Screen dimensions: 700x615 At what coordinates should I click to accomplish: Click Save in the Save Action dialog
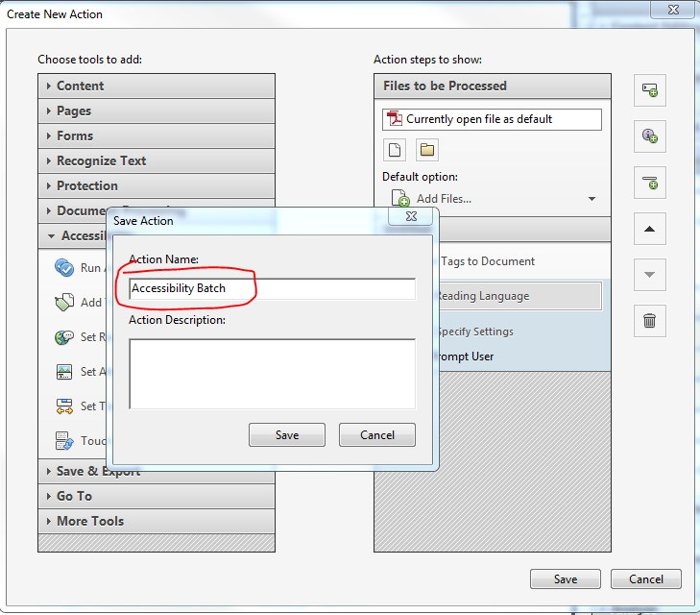[286, 435]
